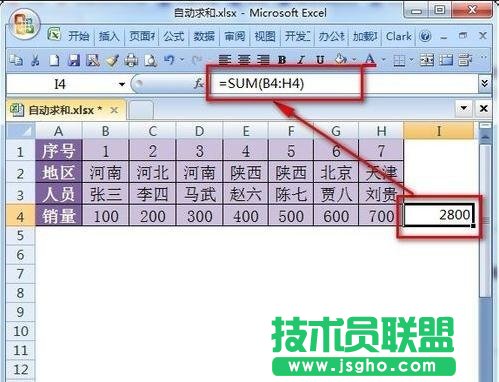The height and width of the screenshot is (382, 499).
Task: Click the Copy toolbar icon
Action: coord(16,60)
